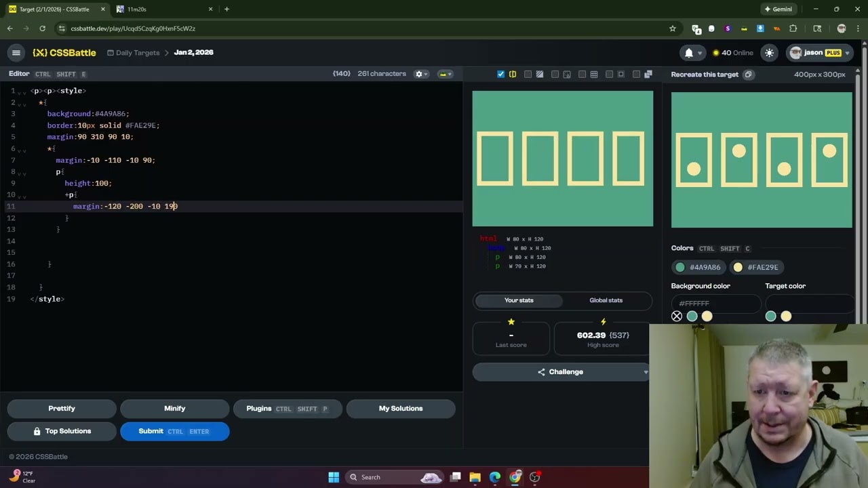Uncheck the slide-compare checkbox
This screenshot has width=868, height=488.
500,75
